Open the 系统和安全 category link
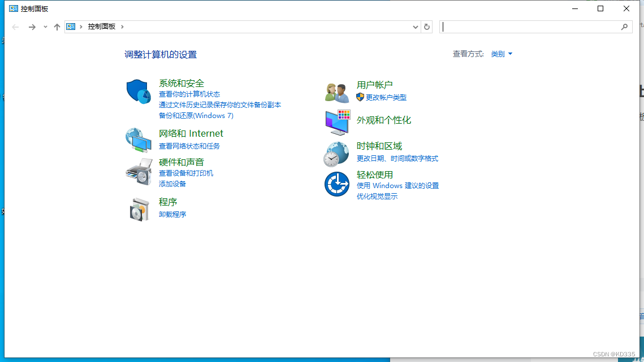 pos(181,84)
